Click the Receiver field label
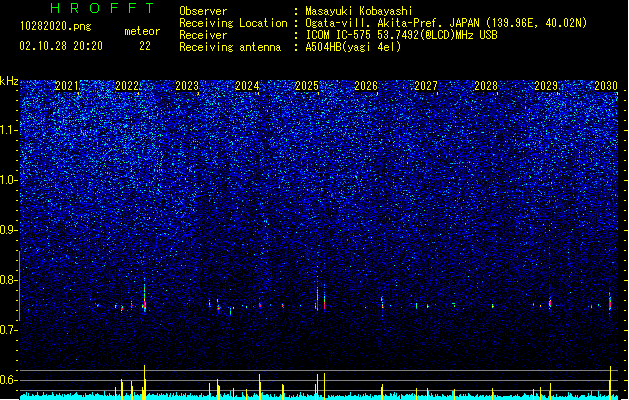 point(203,35)
